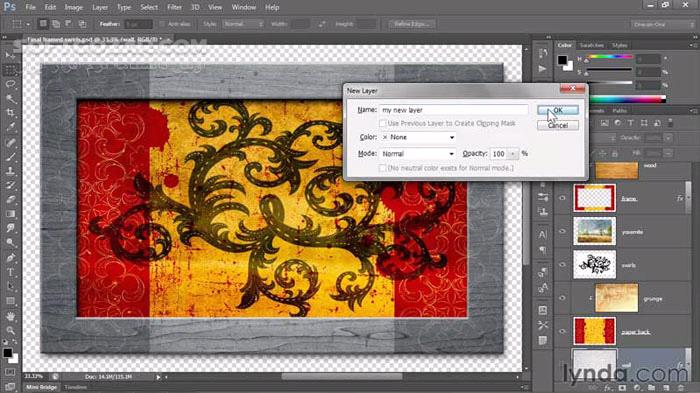Open the Style dropdown in options bar
Image resolution: width=700 pixels, height=393 pixels.
(242, 24)
